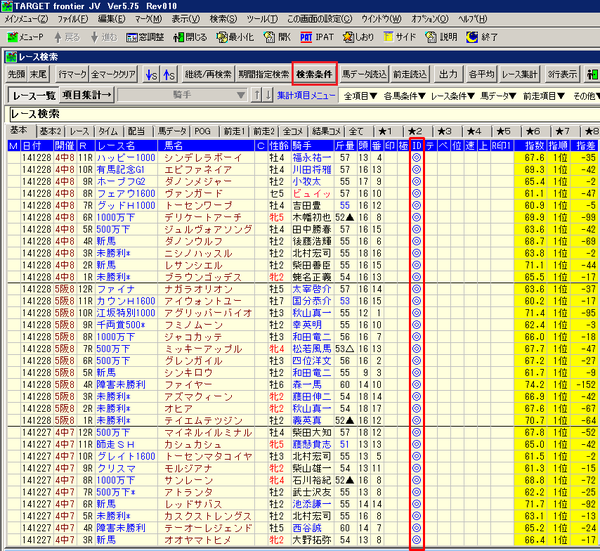Launch IPAT from the toolbar
Viewport: 600px width, 551px height.
317,37
